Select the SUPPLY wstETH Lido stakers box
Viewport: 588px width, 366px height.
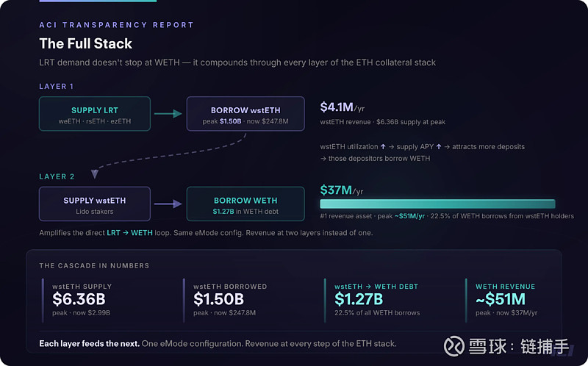95,204
